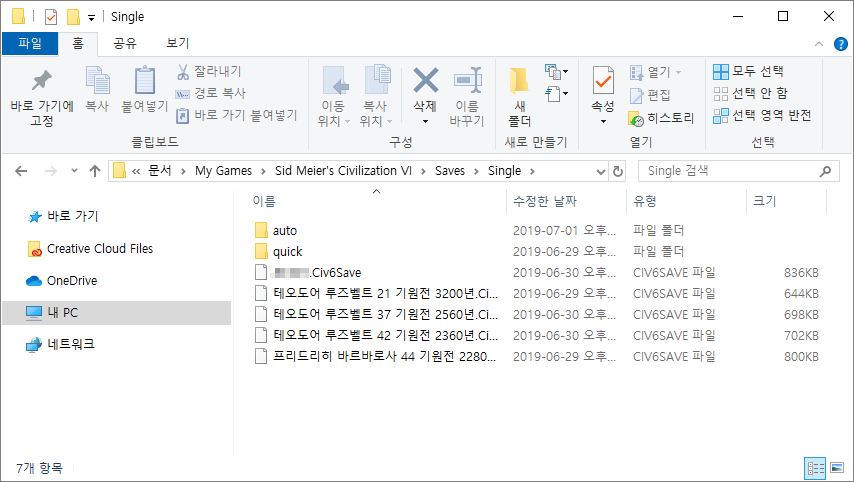Viewport: 854px width, 482px height.
Task: Click the 삭제 delete X icon
Action: 425,82
